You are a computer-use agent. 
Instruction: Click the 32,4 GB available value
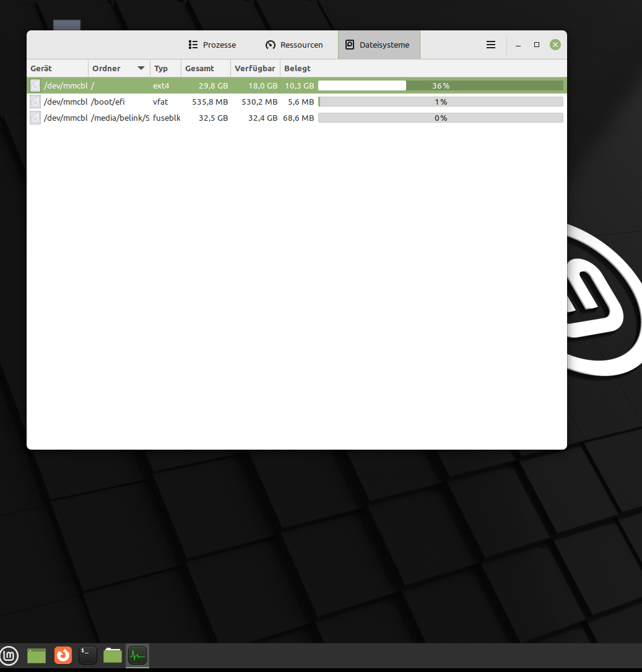(x=263, y=118)
